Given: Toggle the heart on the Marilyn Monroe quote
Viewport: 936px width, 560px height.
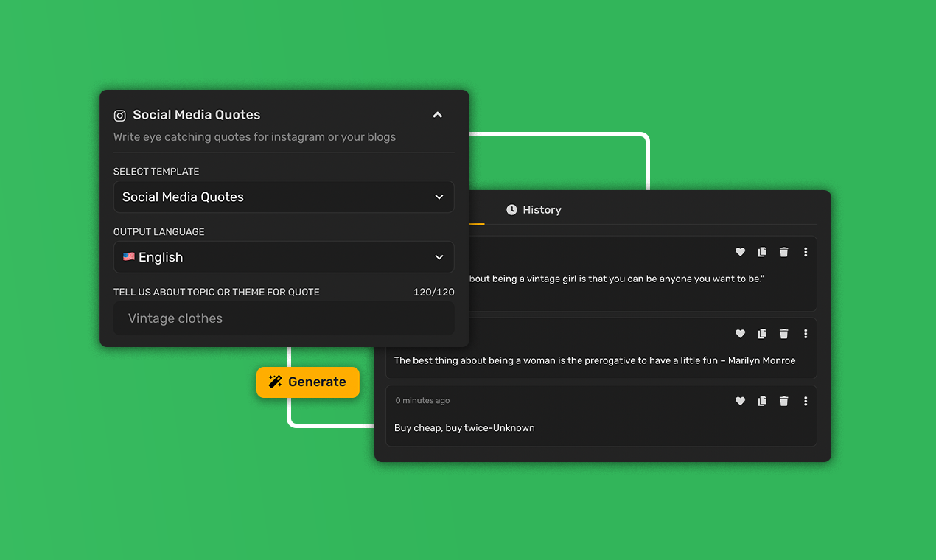Looking at the screenshot, I should coord(740,334).
